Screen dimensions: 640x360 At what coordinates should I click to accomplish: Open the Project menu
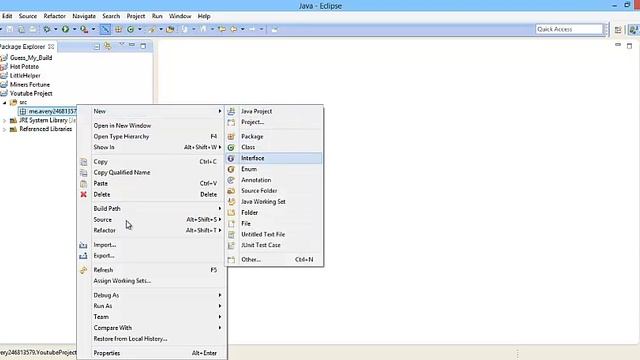pyautogui.click(x=136, y=16)
